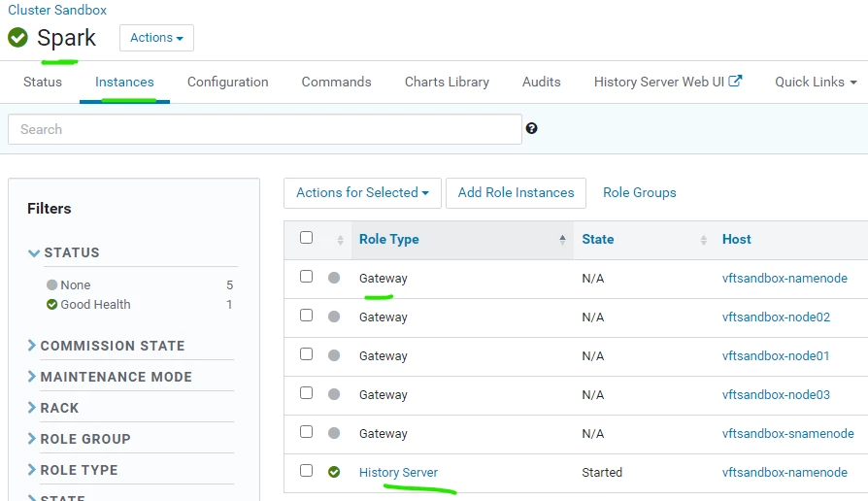Click the gray None status filter icon
Image resolution: width=868 pixels, height=501 pixels.
pyautogui.click(x=52, y=284)
